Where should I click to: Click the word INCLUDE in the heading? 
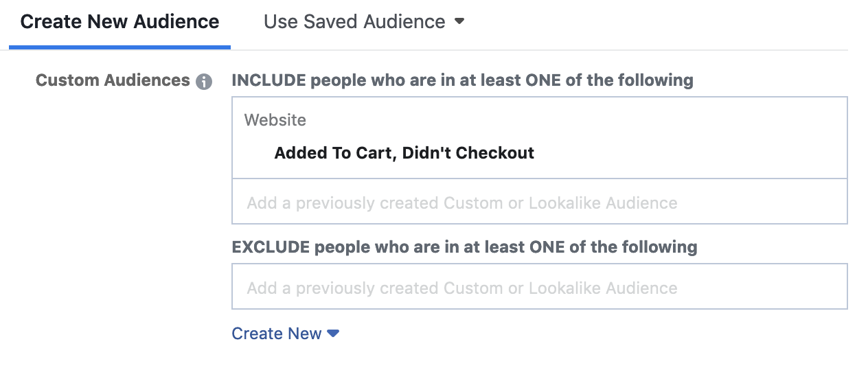pyautogui.click(x=269, y=80)
